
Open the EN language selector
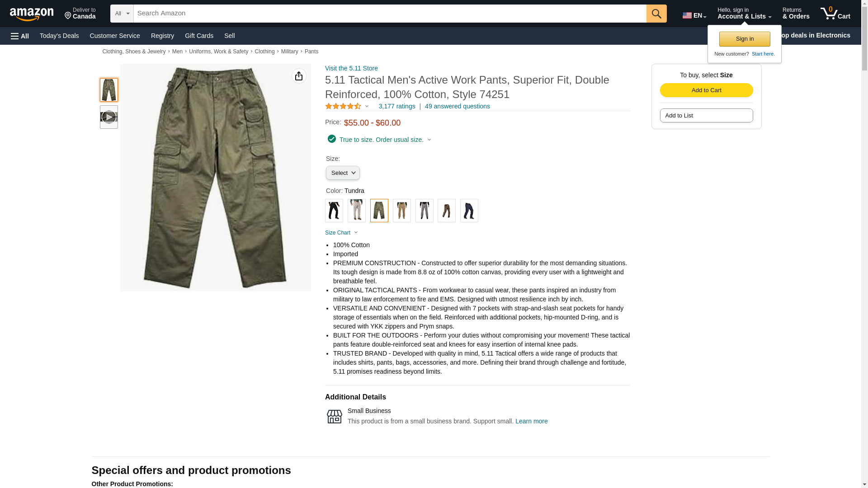coord(694,15)
